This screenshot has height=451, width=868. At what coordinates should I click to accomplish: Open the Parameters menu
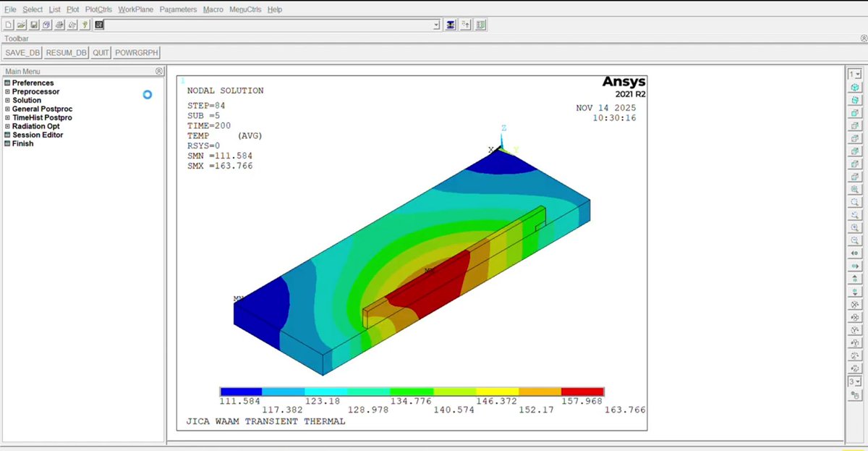pos(178,9)
